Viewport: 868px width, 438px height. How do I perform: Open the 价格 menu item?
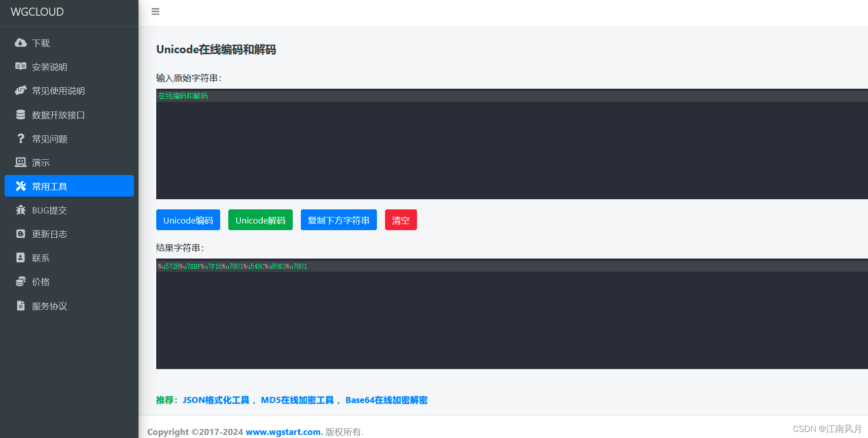[69, 281]
